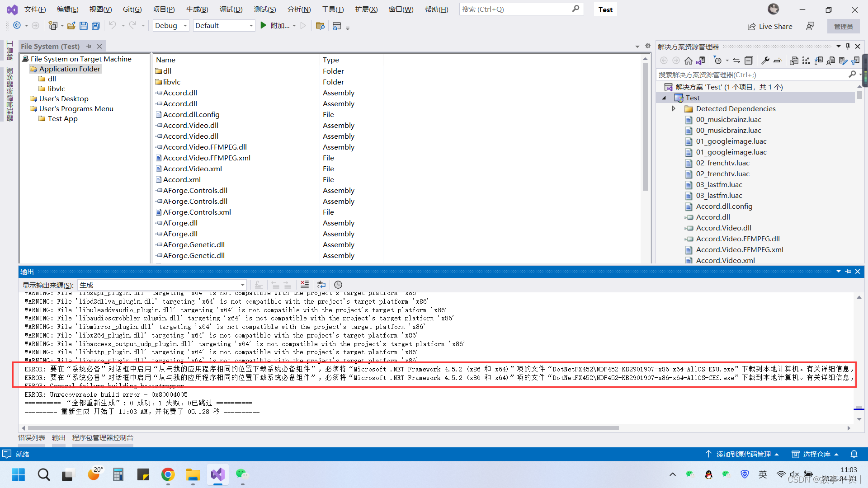
Task: Switch views icon in Solution Explorer
Action: (701, 61)
